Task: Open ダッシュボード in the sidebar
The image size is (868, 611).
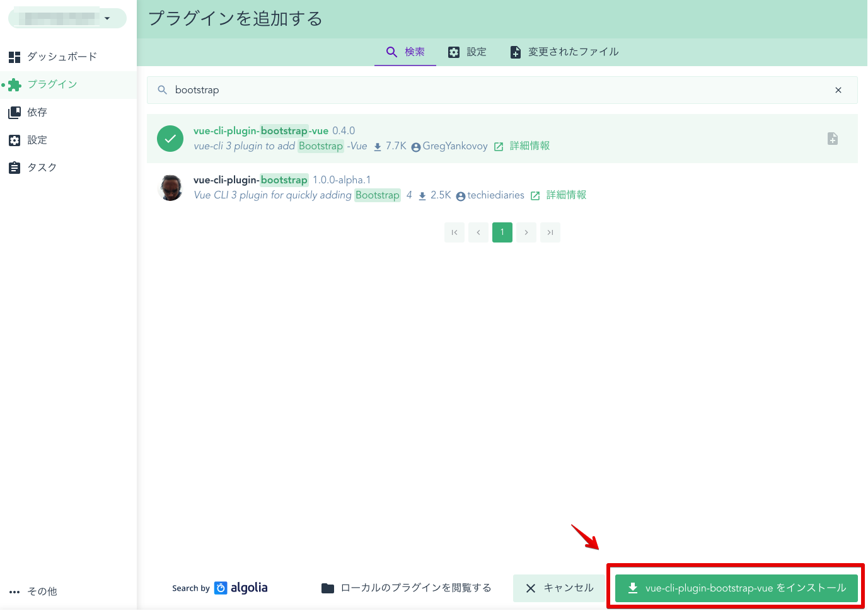Action: (68, 57)
